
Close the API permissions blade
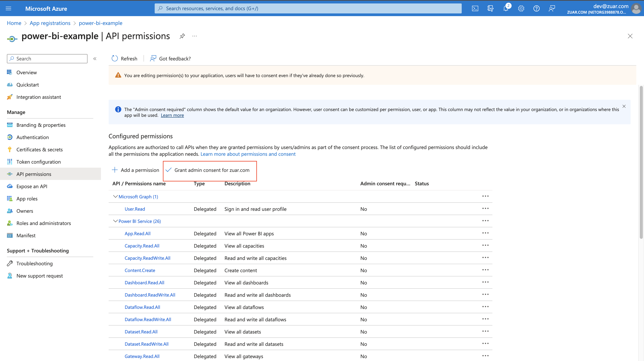pos(630,36)
